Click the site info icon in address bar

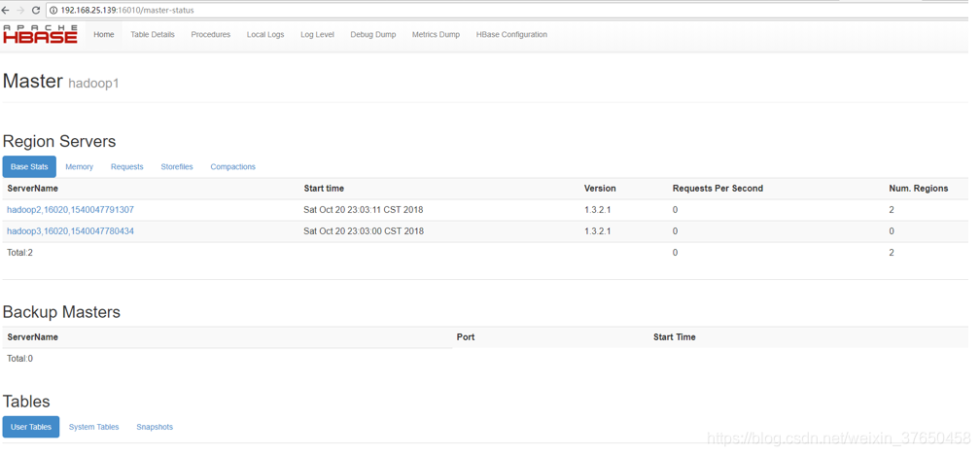click(x=53, y=10)
